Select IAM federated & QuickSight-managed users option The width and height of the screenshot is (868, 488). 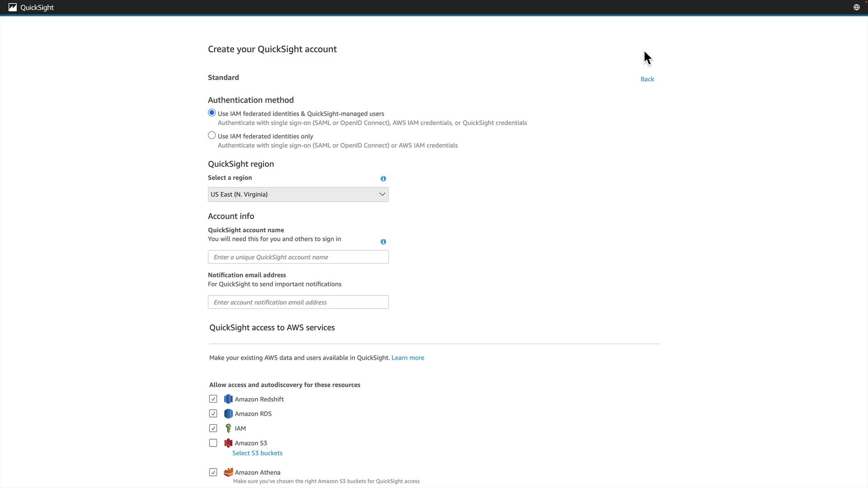click(212, 113)
